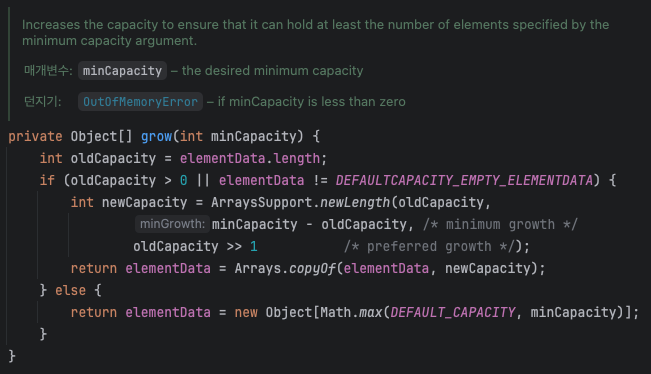Image resolution: width=651 pixels, height=374 pixels.
Task: Click the 'new' keyword in else branch
Action: (x=246, y=312)
